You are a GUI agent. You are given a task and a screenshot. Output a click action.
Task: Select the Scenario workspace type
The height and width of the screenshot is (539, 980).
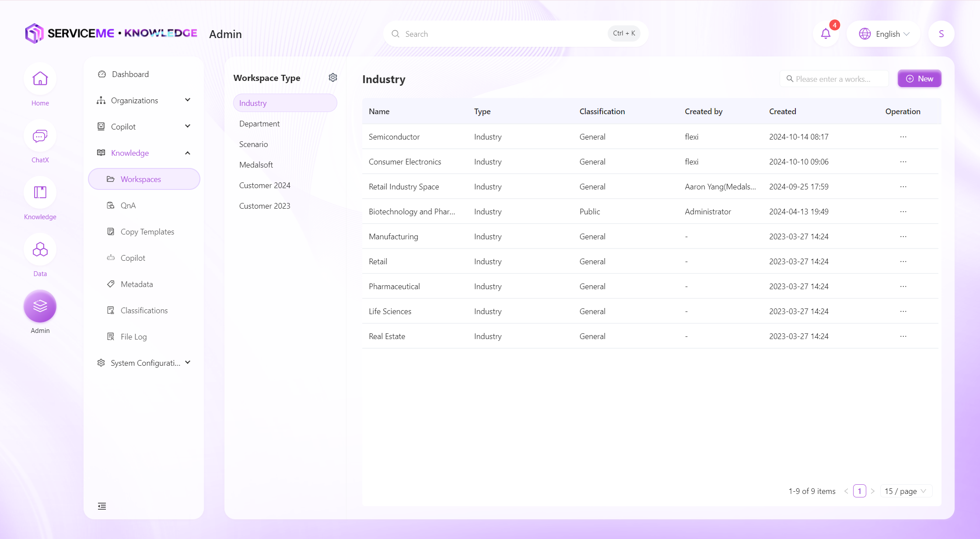pos(285,144)
